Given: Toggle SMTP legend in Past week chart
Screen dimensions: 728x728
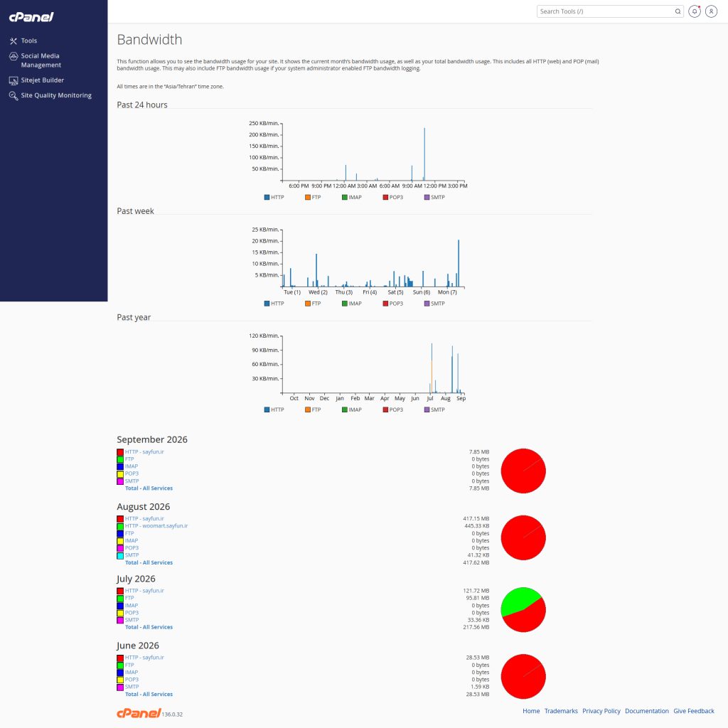Looking at the screenshot, I should (434, 304).
